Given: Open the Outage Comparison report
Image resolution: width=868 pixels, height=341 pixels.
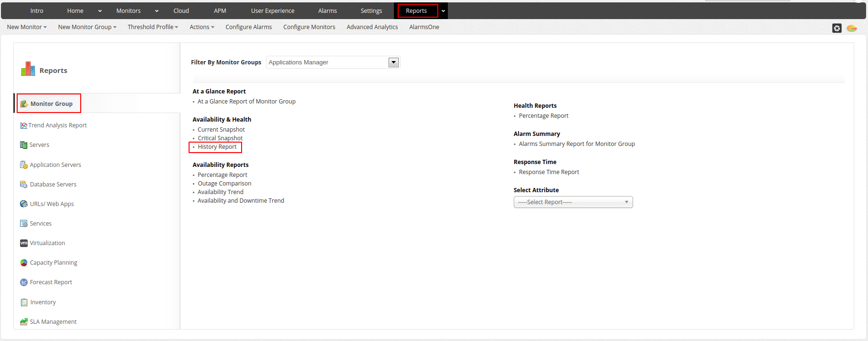Looking at the screenshot, I should (x=224, y=184).
